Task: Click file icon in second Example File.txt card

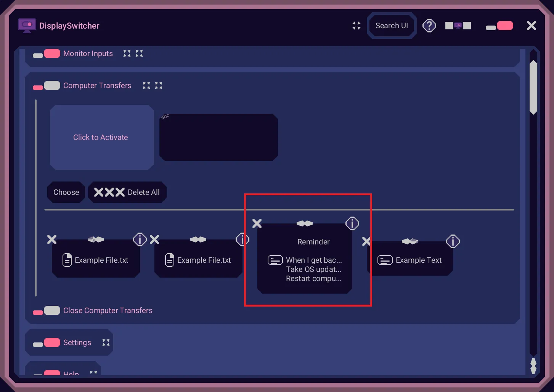Action: [x=170, y=260]
